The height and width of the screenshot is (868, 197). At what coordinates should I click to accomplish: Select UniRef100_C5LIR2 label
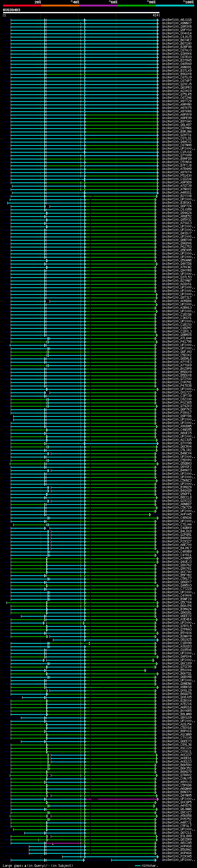(x=177, y=450)
